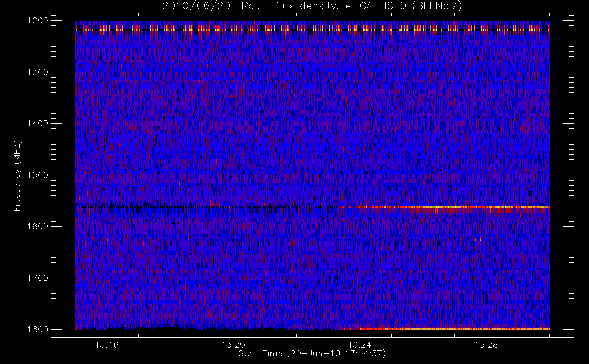Click the 13:28 time tick label
The image size is (589, 364).
pos(486,345)
